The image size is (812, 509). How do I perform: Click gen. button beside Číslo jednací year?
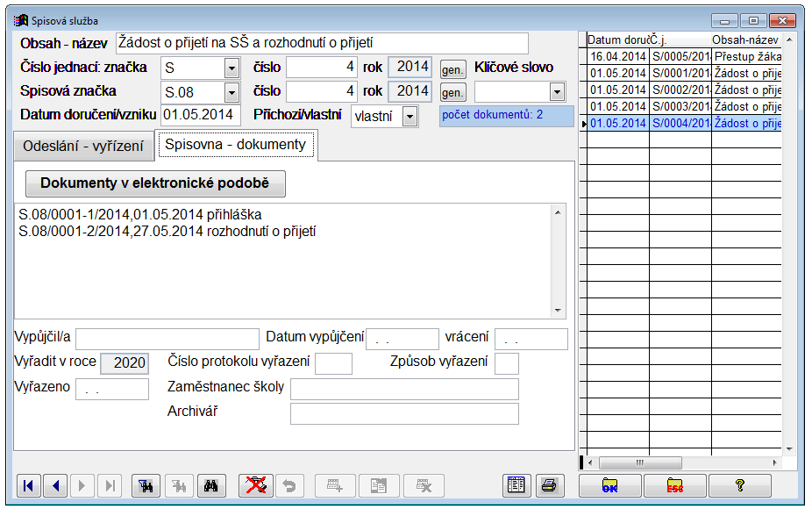[x=452, y=68]
